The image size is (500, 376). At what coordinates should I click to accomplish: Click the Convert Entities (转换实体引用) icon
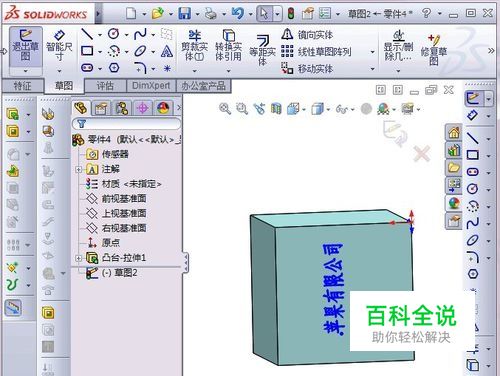(x=228, y=46)
